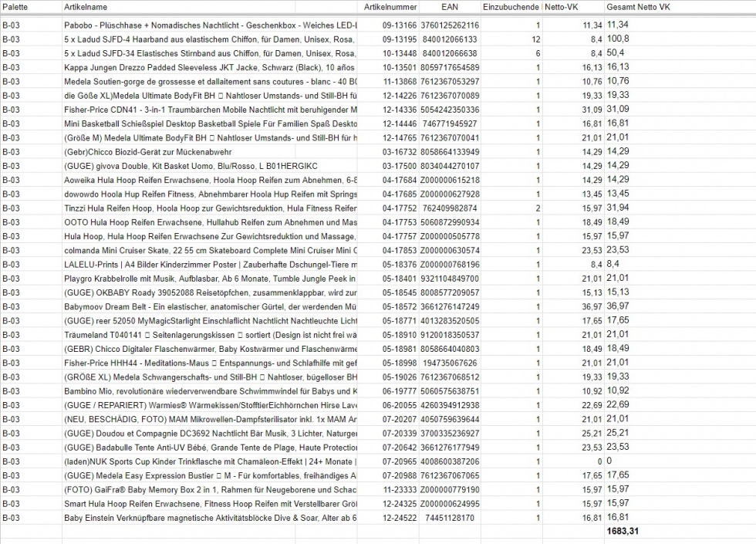Select EAN cell 7612367068512
The image size is (756, 544).
click(450, 377)
